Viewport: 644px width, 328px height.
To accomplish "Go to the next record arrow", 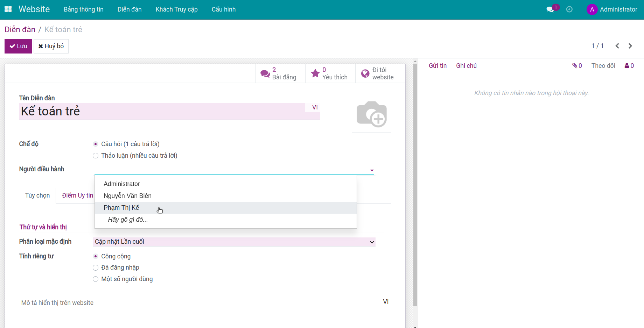I will (630, 46).
